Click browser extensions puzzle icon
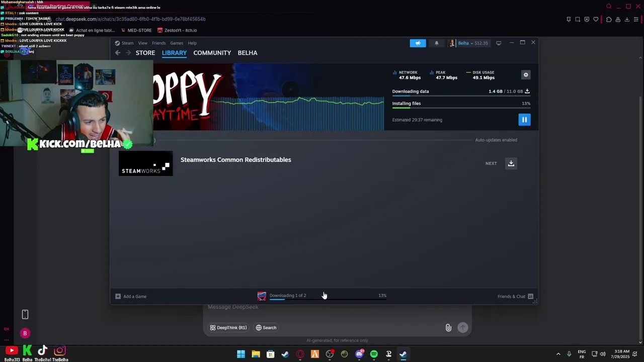The image size is (644, 362). coord(609,20)
